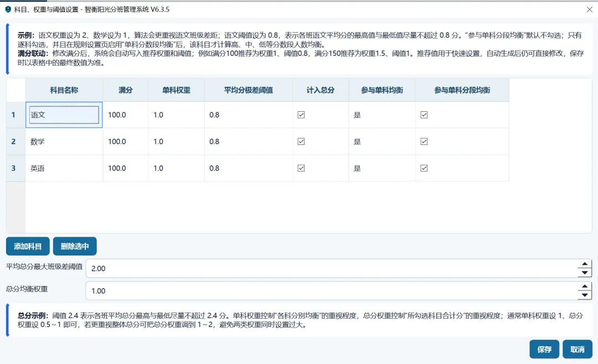The image size is (598, 364).
Task: Click the 添加科目 button
Action: 28,246
